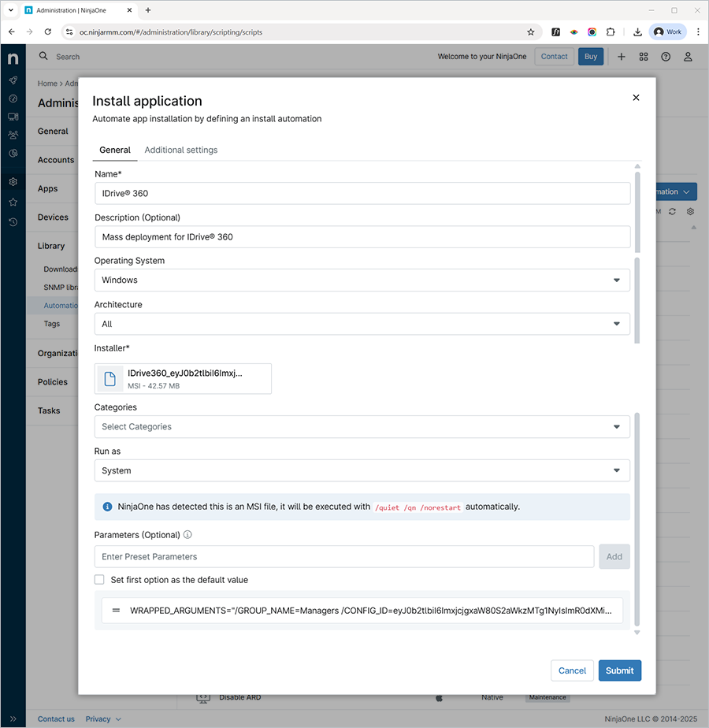Image resolution: width=709 pixels, height=728 pixels.
Task: Click the NinjaOne logo in the sidebar
Action: (13, 58)
